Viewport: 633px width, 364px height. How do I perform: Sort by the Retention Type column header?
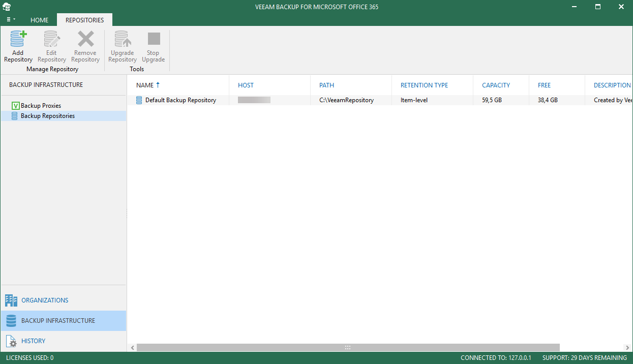click(x=433, y=85)
